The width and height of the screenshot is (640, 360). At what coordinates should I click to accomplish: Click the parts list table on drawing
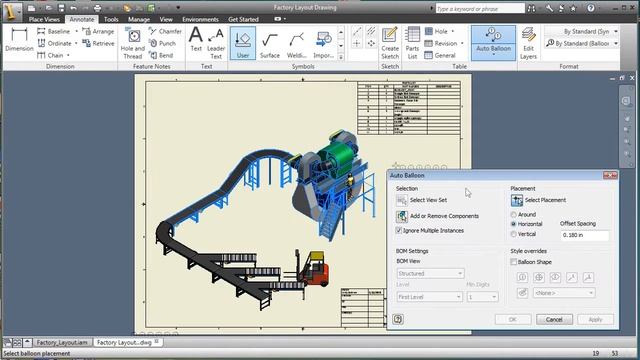409,108
